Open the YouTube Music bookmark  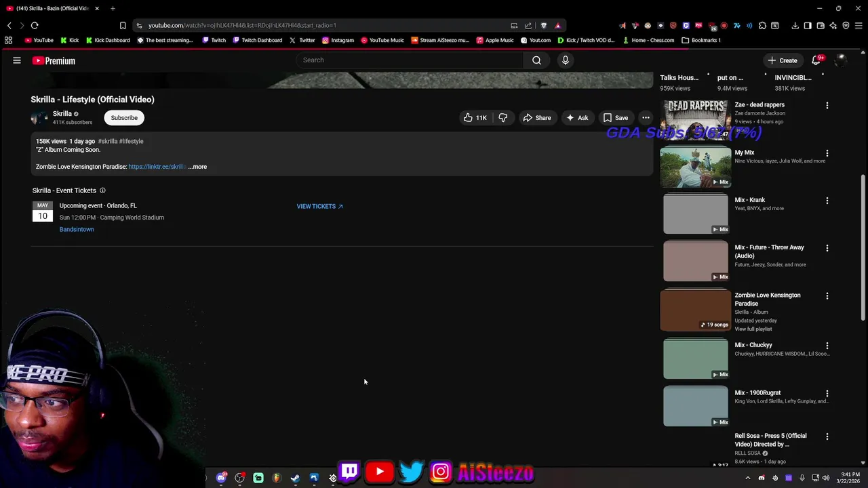click(382, 40)
